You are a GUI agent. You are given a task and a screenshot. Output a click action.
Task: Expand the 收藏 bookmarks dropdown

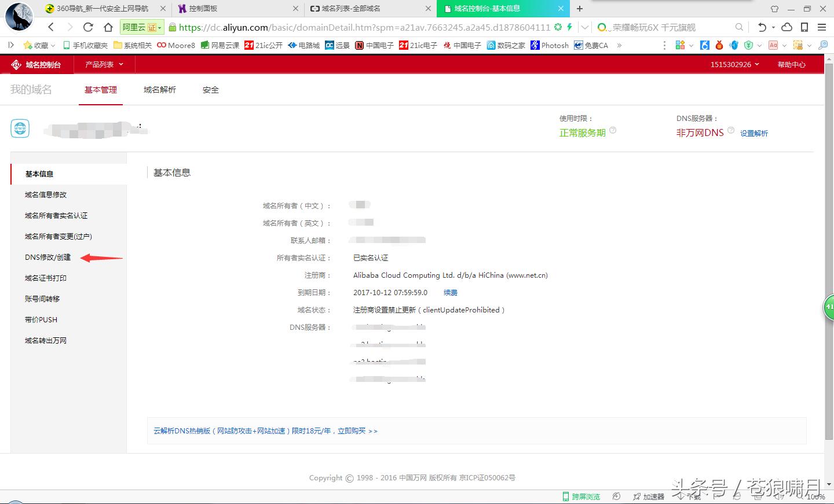click(39, 45)
